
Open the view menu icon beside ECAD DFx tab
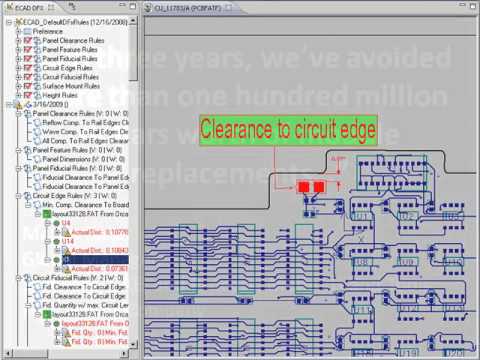pos(72,6)
